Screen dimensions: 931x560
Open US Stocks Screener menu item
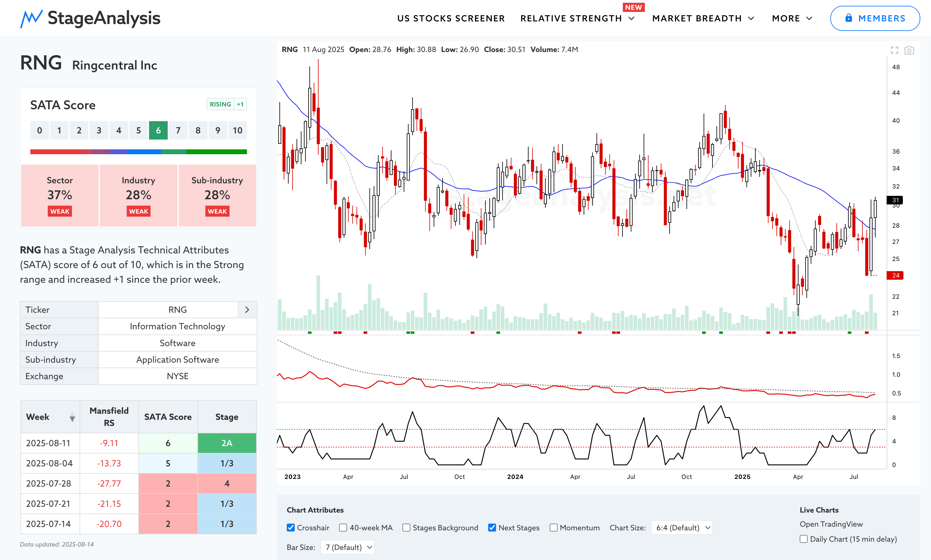451,18
